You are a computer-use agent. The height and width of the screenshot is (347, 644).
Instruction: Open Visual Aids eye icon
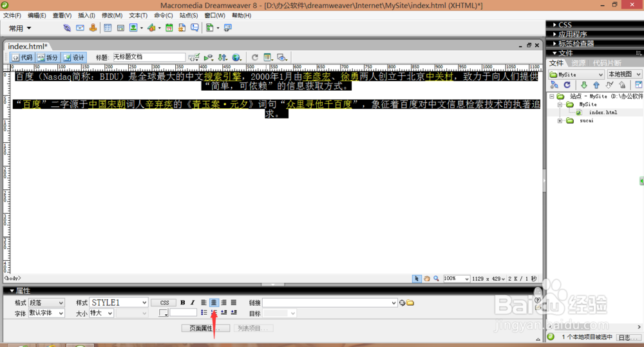tap(282, 57)
